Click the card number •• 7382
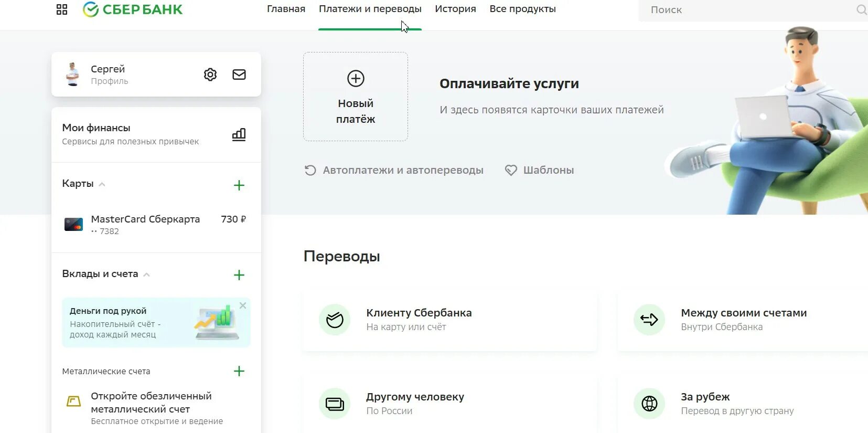The width and height of the screenshot is (868, 433). pos(105,231)
